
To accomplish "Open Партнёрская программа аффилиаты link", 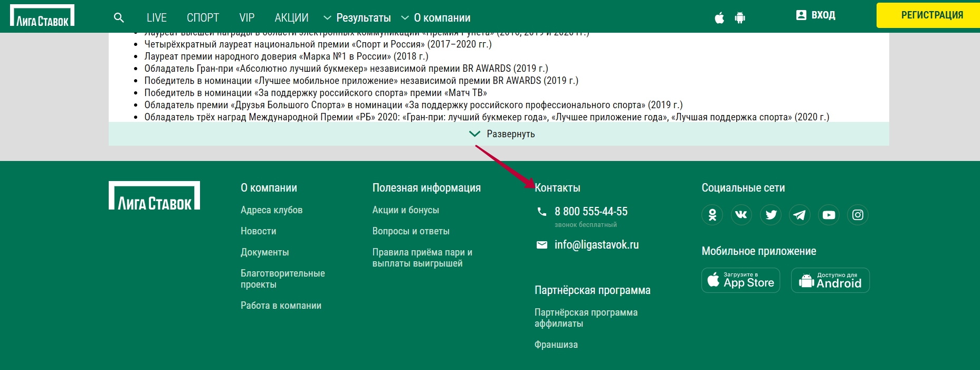I will 586,318.
